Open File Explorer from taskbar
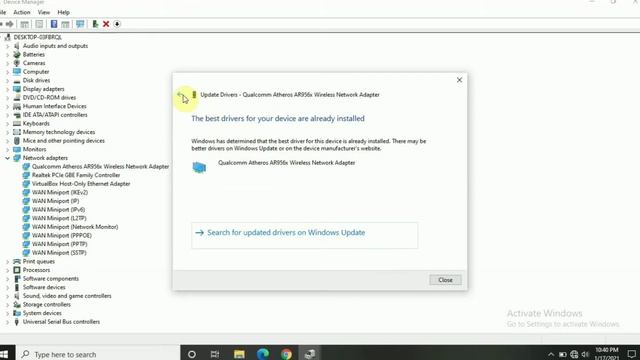 239,354
